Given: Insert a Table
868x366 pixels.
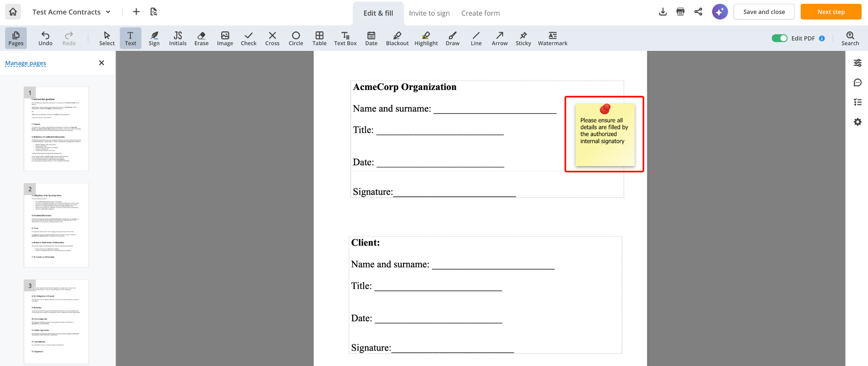Looking at the screenshot, I should click(x=320, y=38).
